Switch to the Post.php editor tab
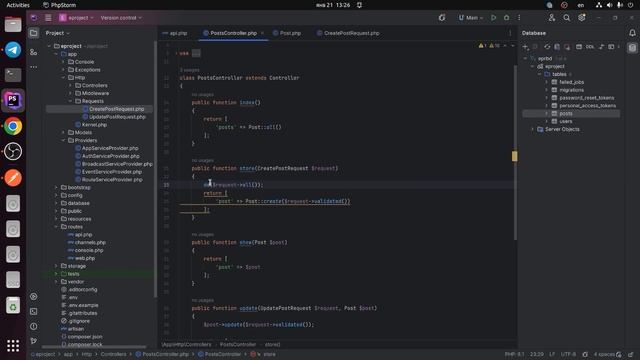Screen dimensions: 640x360 point(287,33)
